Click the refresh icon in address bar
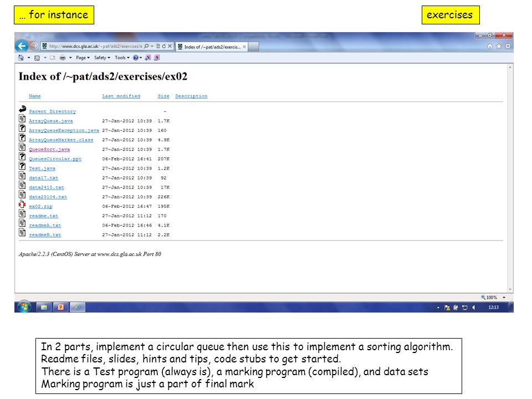The width and height of the screenshot is (532, 399). click(164, 46)
